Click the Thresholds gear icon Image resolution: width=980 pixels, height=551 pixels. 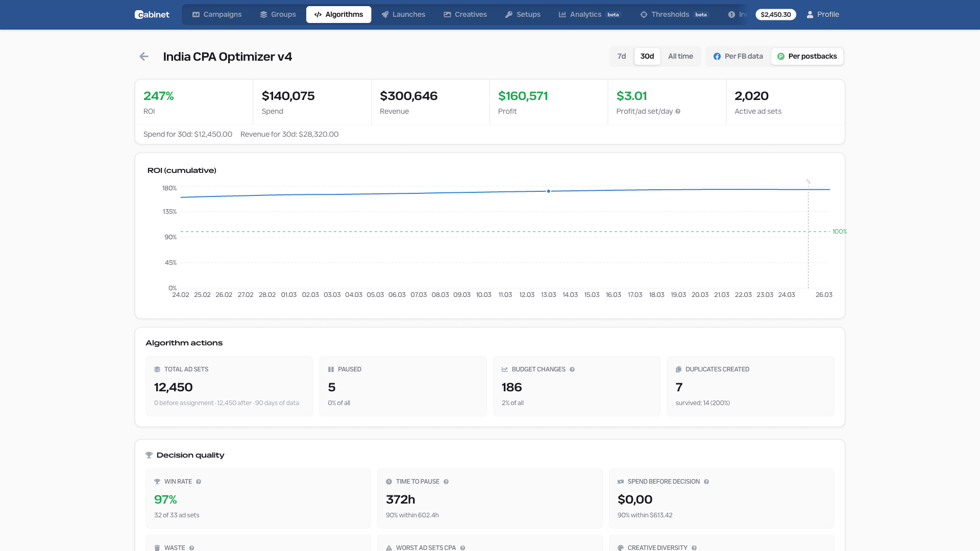[x=644, y=14]
